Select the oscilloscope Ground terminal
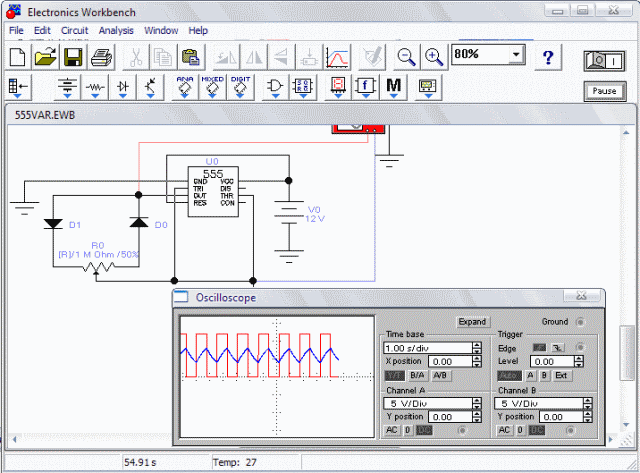This screenshot has height=473, width=640. (580, 322)
